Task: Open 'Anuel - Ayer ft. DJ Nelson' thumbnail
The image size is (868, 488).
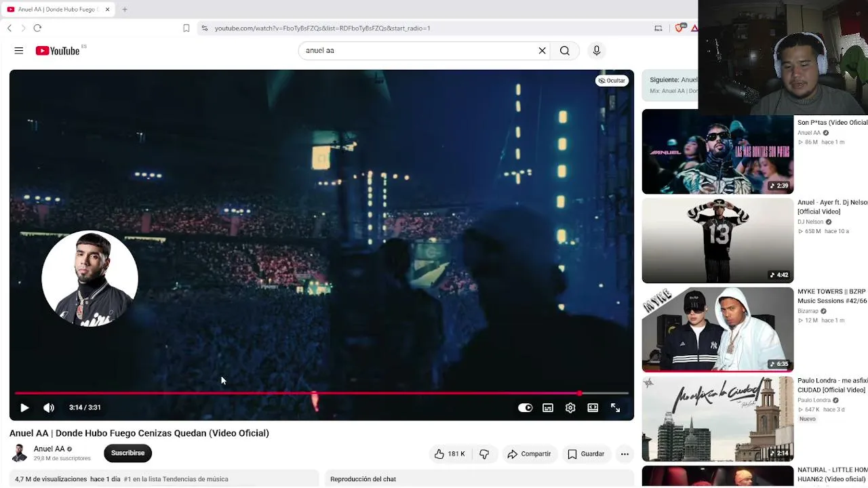Action: click(717, 241)
